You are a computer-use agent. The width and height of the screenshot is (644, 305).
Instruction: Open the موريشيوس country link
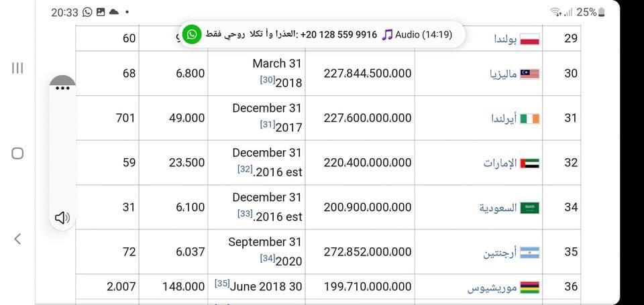(492, 288)
